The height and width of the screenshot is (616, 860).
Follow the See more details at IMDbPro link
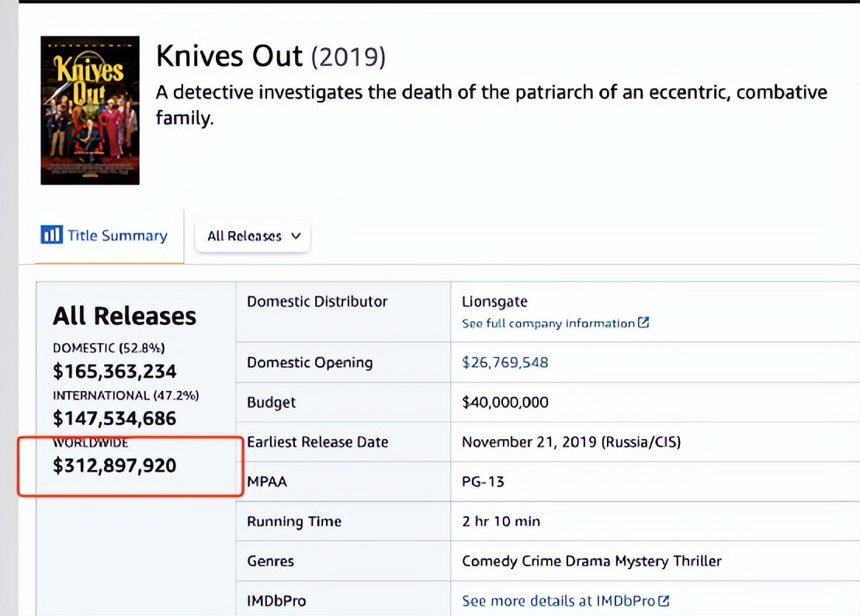[x=559, y=600]
